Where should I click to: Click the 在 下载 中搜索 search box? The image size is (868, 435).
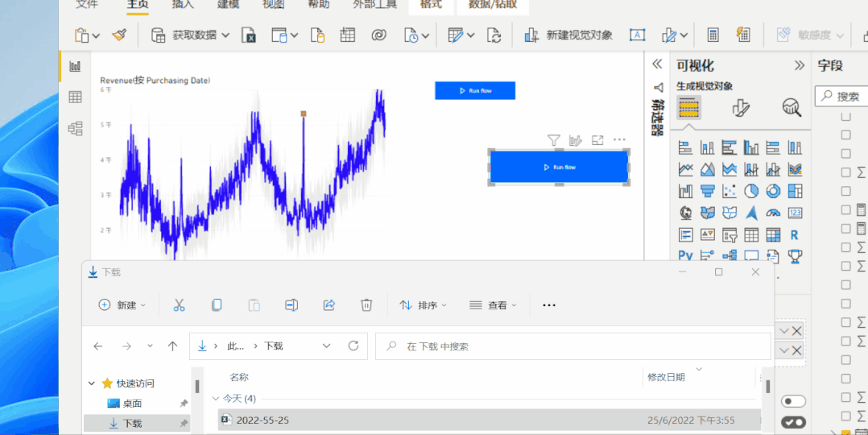pos(573,346)
